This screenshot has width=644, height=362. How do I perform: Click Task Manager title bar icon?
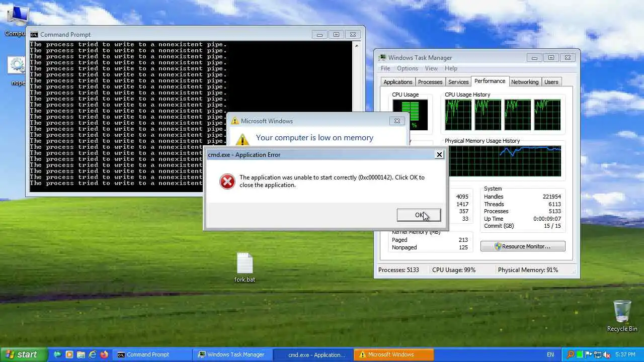tap(382, 57)
